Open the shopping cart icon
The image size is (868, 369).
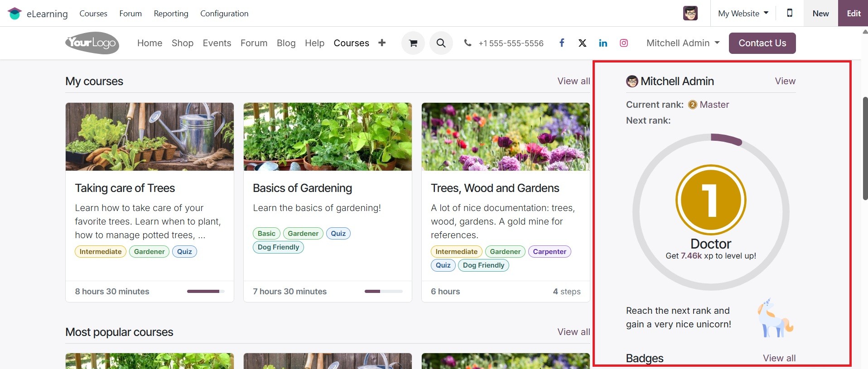point(413,43)
